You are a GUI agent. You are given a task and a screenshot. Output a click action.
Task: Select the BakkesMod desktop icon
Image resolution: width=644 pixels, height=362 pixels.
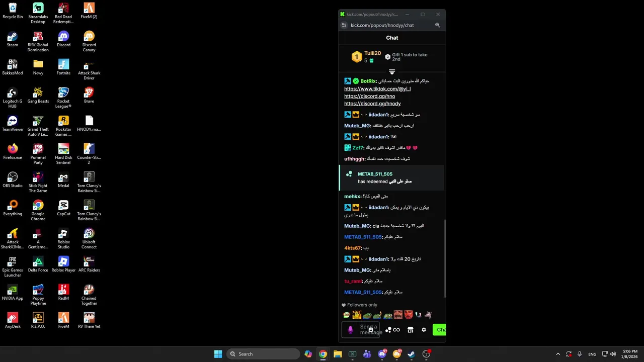[x=13, y=67]
